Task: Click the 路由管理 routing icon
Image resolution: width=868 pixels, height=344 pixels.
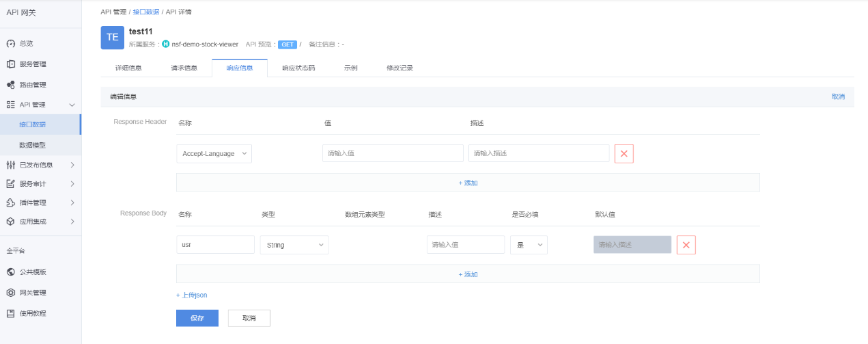Action: pyautogui.click(x=11, y=85)
